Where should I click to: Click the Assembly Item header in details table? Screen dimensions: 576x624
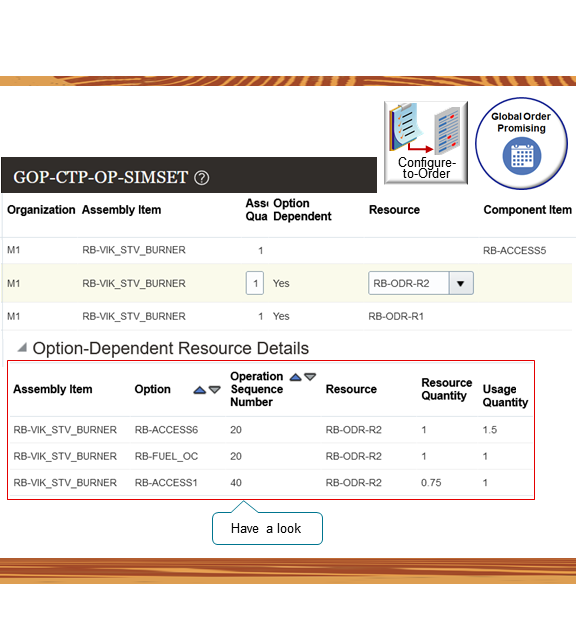(53, 389)
